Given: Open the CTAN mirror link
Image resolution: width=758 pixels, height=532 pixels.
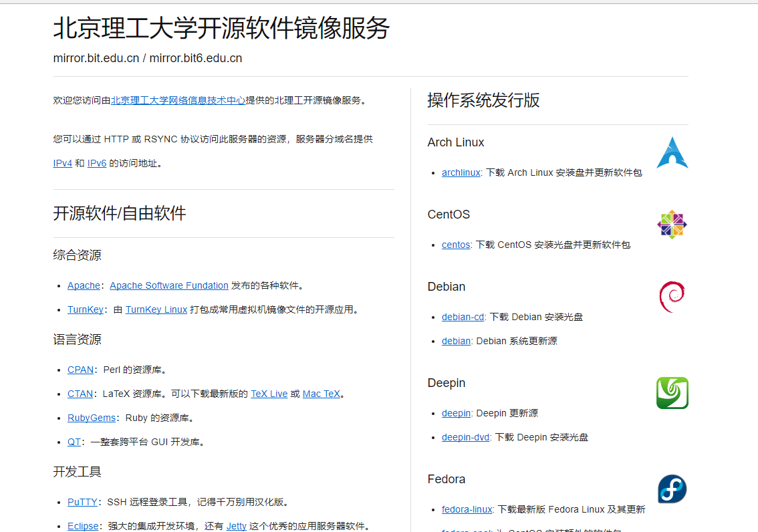Looking at the screenshot, I should (80, 394).
